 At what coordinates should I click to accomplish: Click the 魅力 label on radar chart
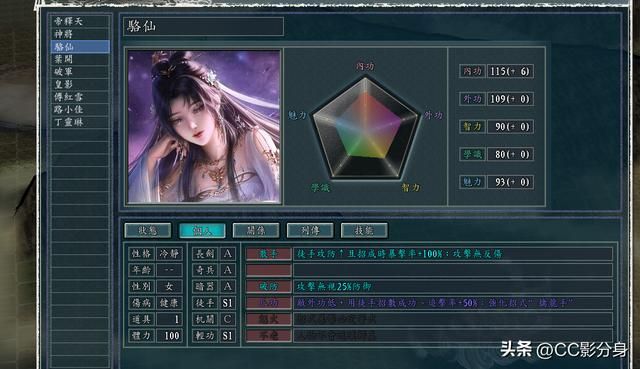pyautogui.click(x=297, y=115)
